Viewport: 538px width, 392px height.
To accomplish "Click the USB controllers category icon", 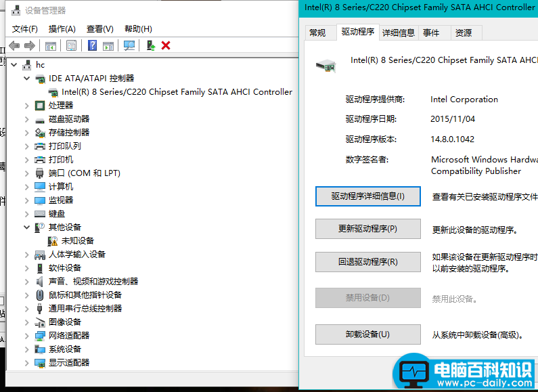I will (x=40, y=309).
